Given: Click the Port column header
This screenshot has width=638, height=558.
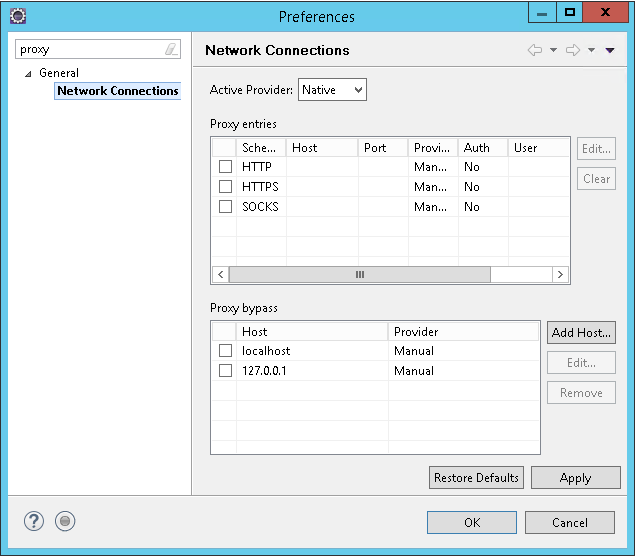Looking at the screenshot, I should [x=383, y=148].
